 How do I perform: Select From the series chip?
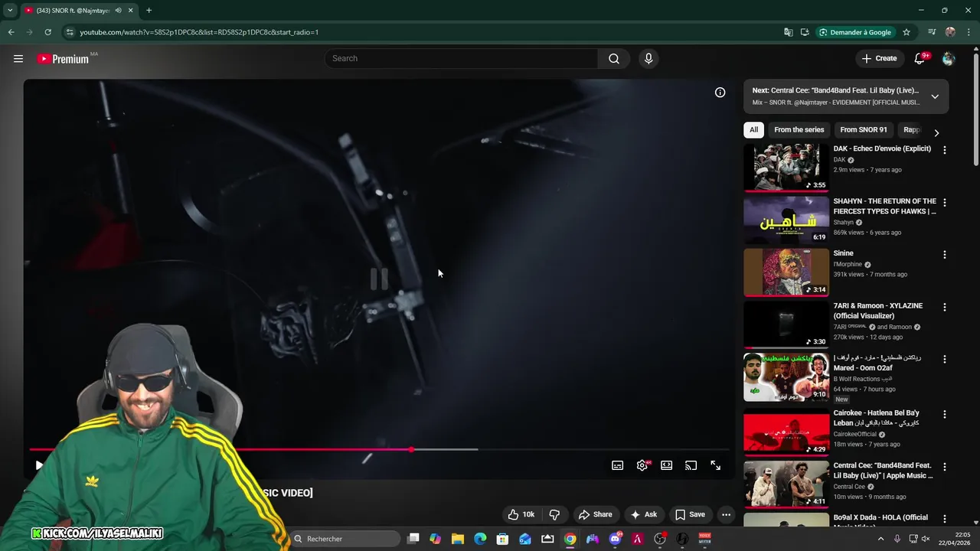799,130
